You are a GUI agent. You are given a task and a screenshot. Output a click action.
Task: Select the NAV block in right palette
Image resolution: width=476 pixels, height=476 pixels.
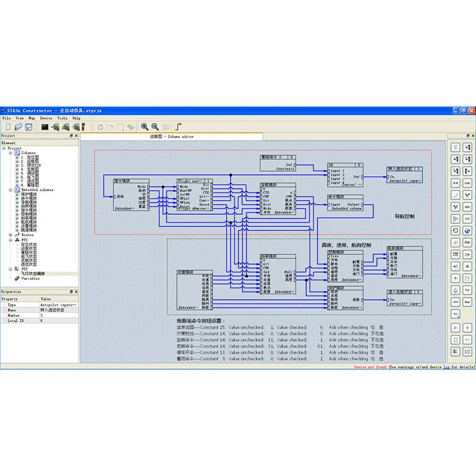[x=467, y=206]
